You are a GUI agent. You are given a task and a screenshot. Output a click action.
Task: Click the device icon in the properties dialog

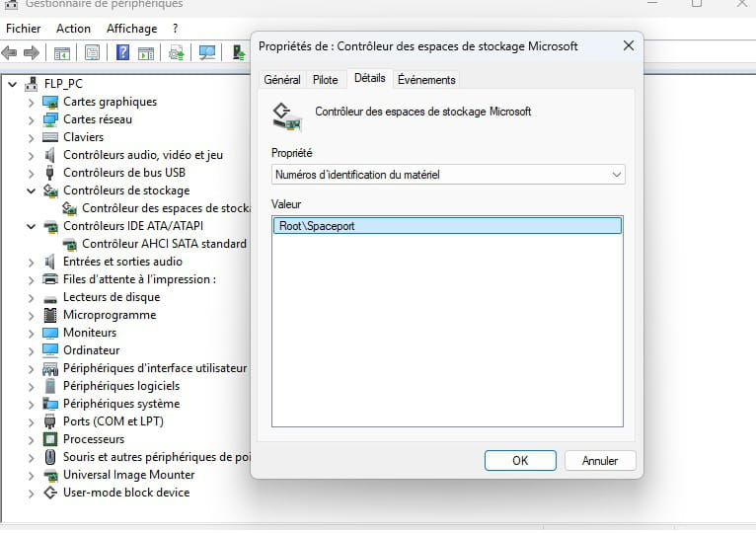287,117
